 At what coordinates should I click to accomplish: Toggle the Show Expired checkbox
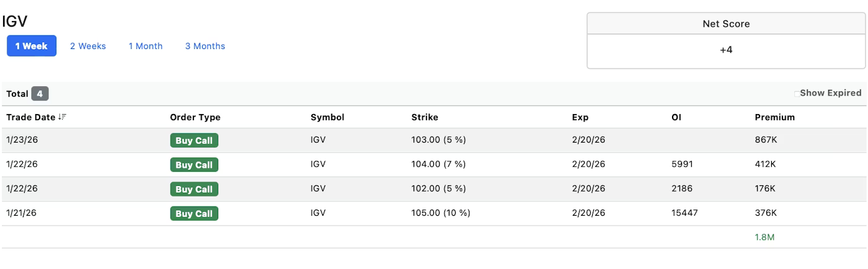[x=797, y=94]
